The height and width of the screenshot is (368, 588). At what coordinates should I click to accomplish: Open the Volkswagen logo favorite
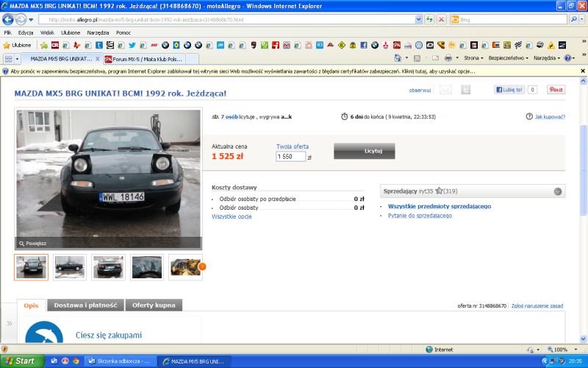(419, 45)
